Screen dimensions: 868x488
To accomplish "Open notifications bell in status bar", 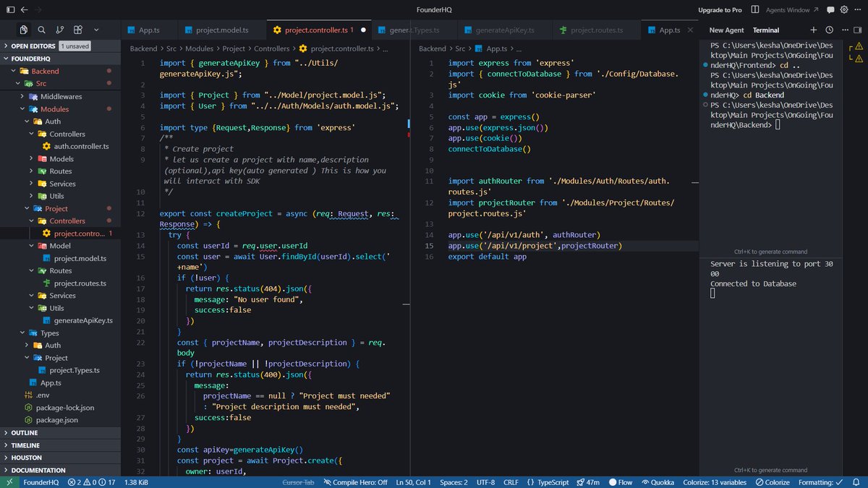I will [857, 482].
